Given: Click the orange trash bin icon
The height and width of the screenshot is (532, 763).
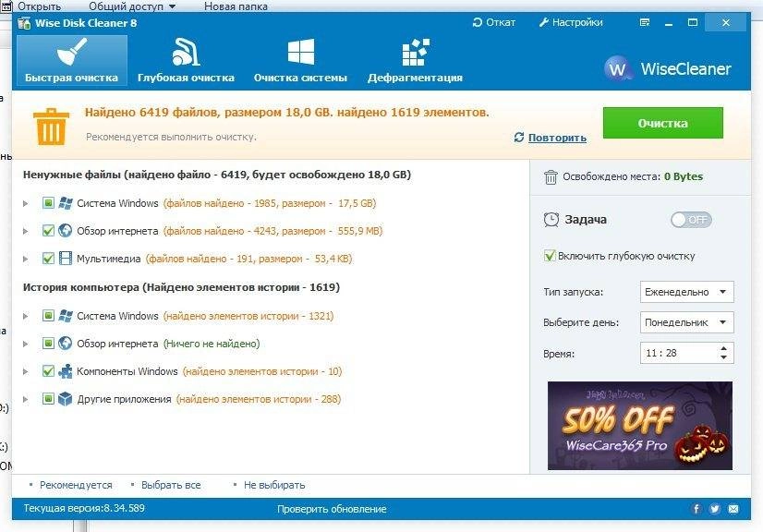Looking at the screenshot, I should [51, 127].
